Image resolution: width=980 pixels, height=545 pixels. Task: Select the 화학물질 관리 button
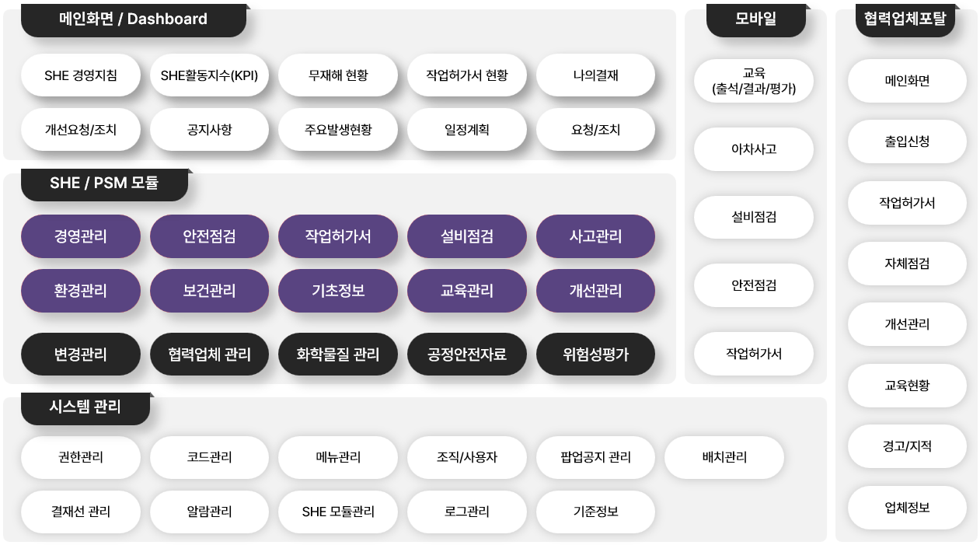[338, 355]
